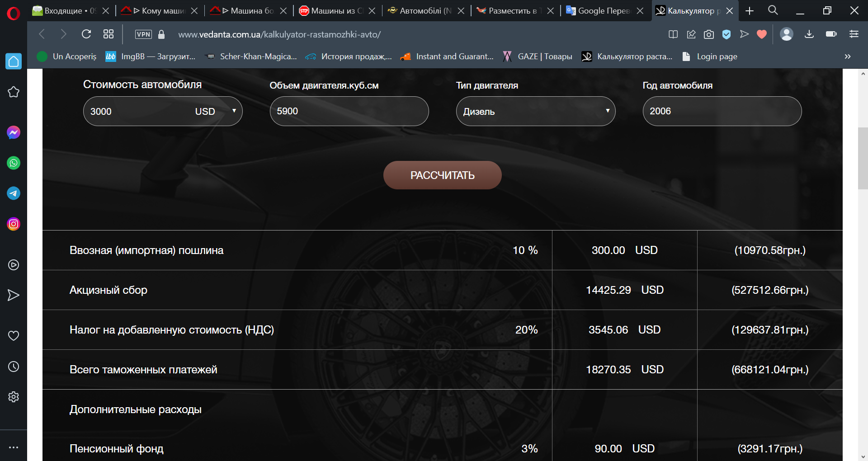The height and width of the screenshot is (461, 868).
Task: Select the 18270.35 total customs value
Action: 608,369
